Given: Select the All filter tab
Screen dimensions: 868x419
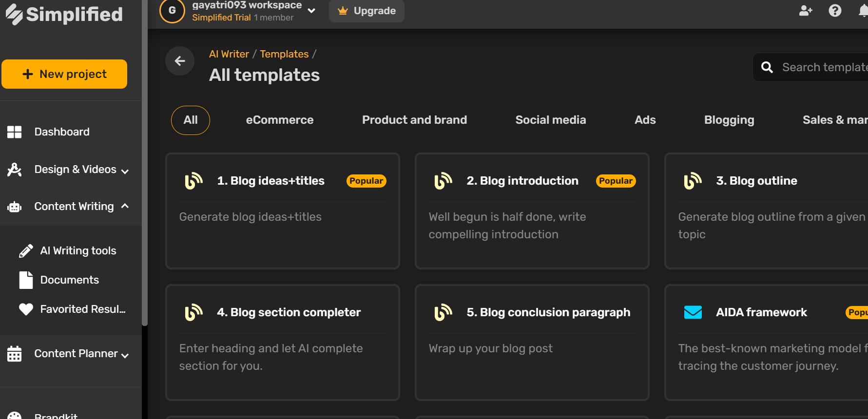Looking at the screenshot, I should point(191,120).
